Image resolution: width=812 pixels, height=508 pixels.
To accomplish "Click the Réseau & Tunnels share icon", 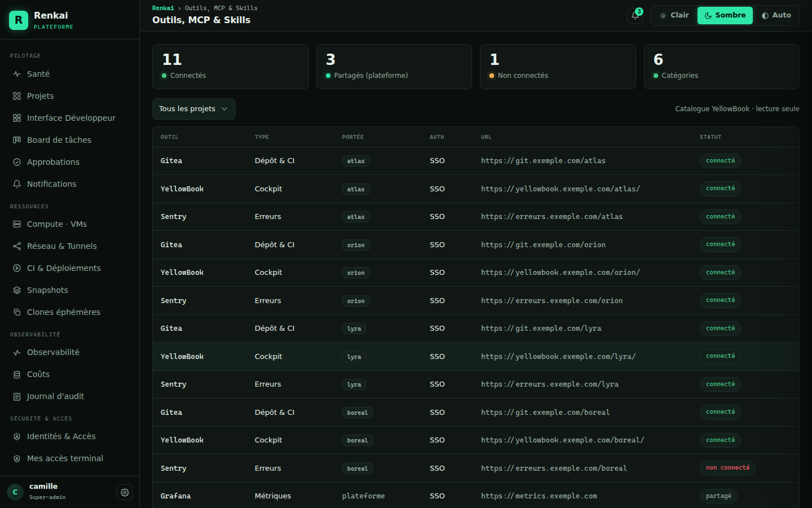I will 17,246.
